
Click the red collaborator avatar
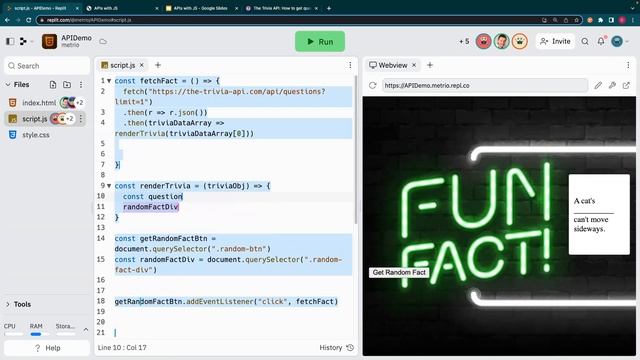(x=484, y=41)
